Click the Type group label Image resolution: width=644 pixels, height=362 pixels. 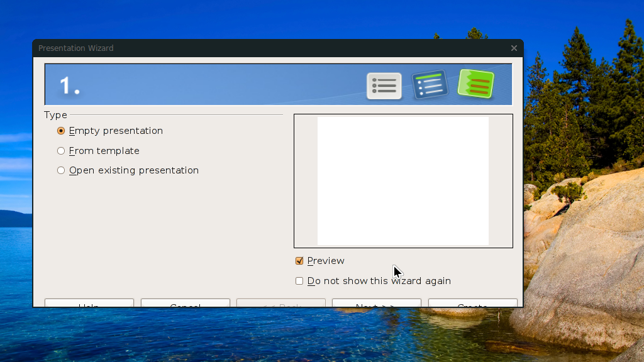pos(55,116)
